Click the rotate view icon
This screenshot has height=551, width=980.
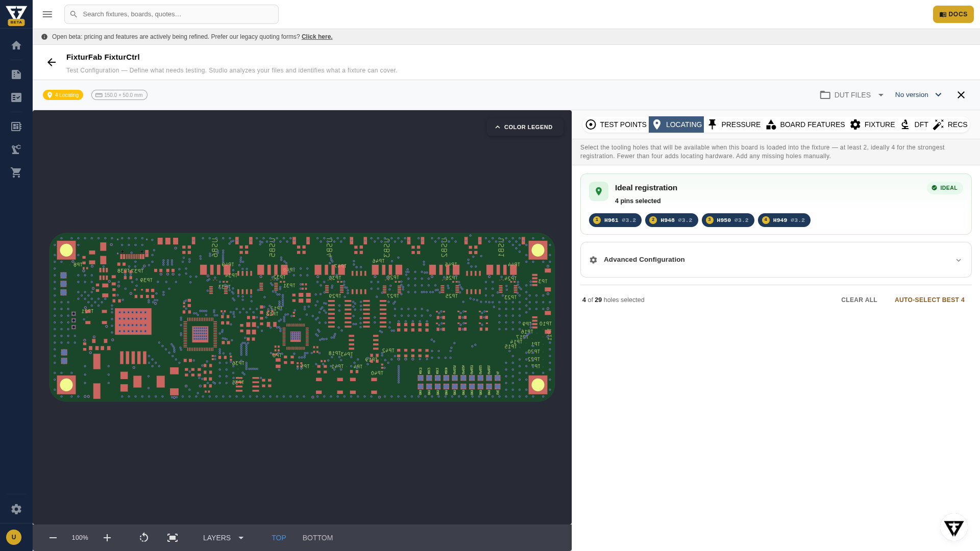tap(144, 538)
